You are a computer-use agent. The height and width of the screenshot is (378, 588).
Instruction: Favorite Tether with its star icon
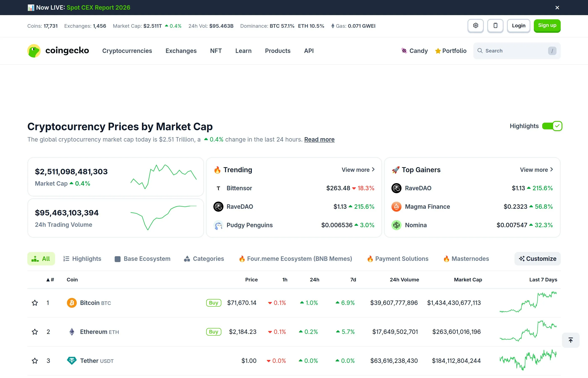35,361
